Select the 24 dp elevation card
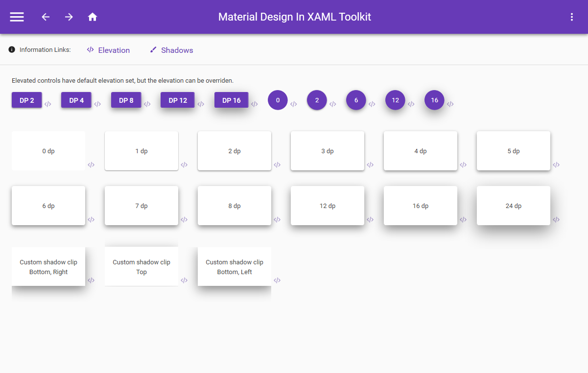Image resolution: width=588 pixels, height=373 pixels. coord(514,206)
